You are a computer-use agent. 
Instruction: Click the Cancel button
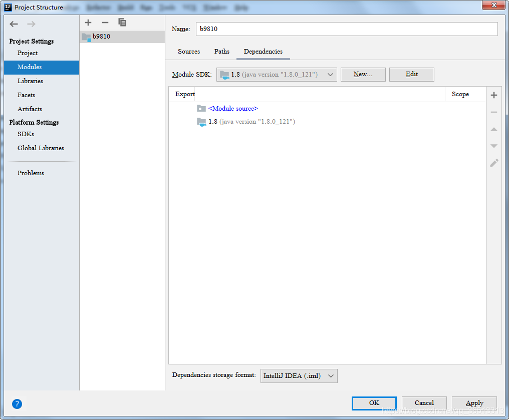point(424,403)
